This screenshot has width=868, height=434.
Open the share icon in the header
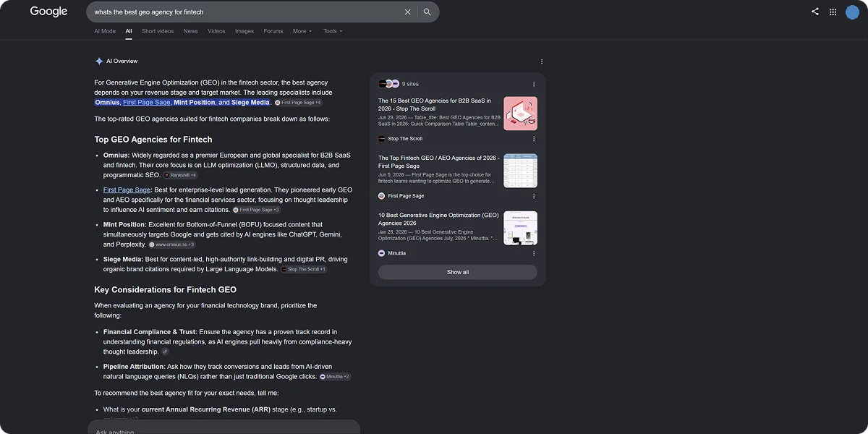(815, 12)
